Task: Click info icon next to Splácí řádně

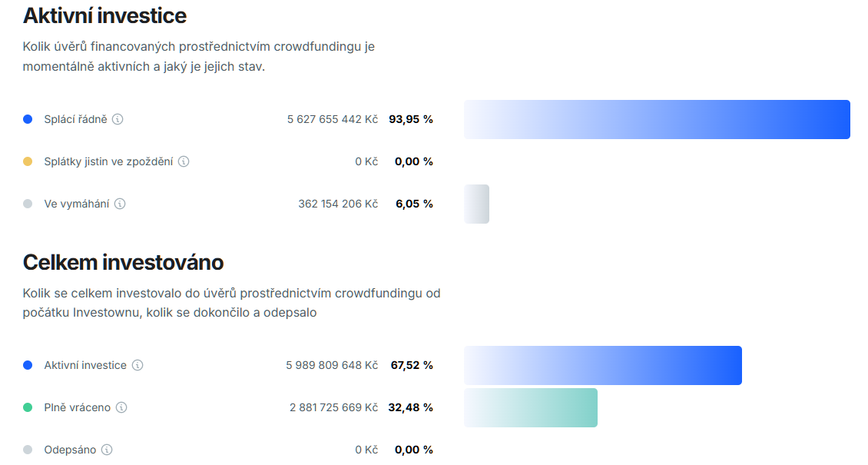Action: pyautogui.click(x=118, y=119)
